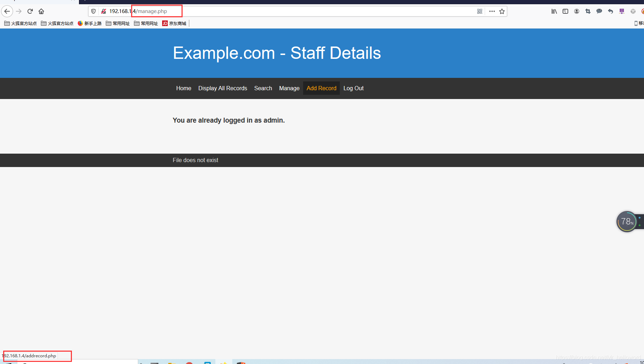Open the Firefox account avatar
The width and height of the screenshot is (644, 364).
coord(577,11)
